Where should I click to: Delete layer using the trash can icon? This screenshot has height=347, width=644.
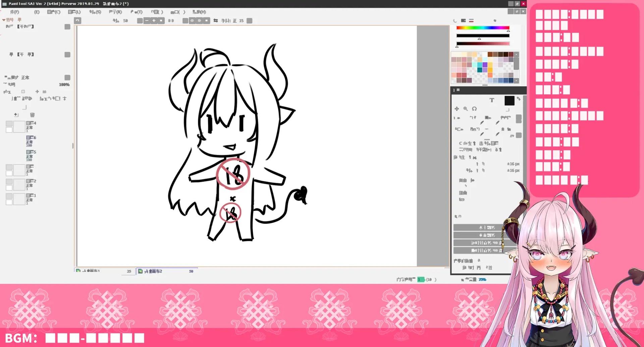point(32,115)
